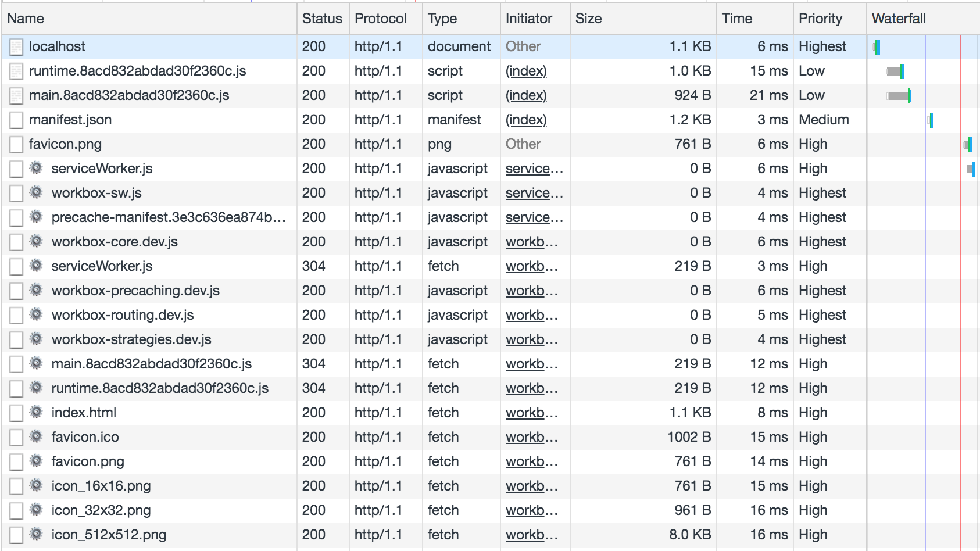This screenshot has width=980, height=551.
Task: Click the gear icon beside serviceWorker.js
Action: click(x=36, y=169)
